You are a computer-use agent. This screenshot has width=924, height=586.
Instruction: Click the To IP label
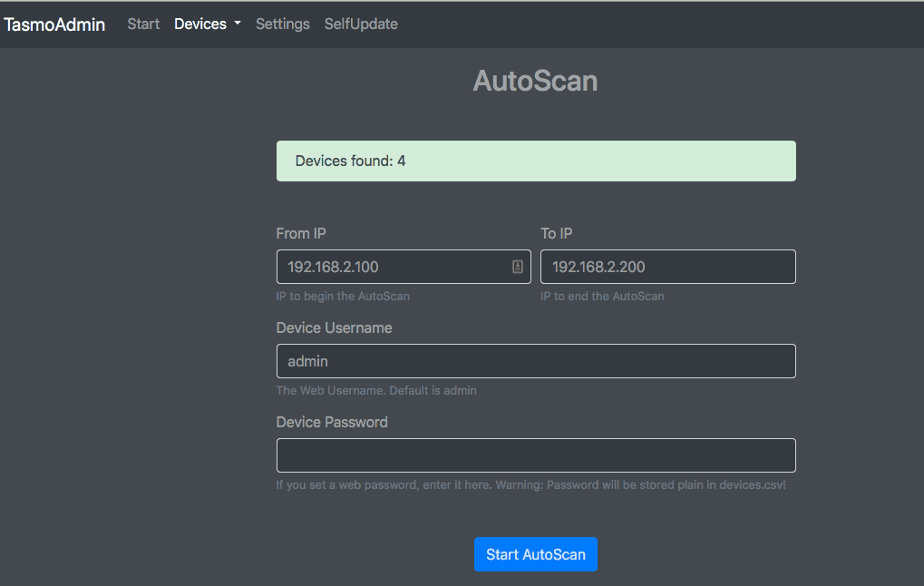(556, 233)
